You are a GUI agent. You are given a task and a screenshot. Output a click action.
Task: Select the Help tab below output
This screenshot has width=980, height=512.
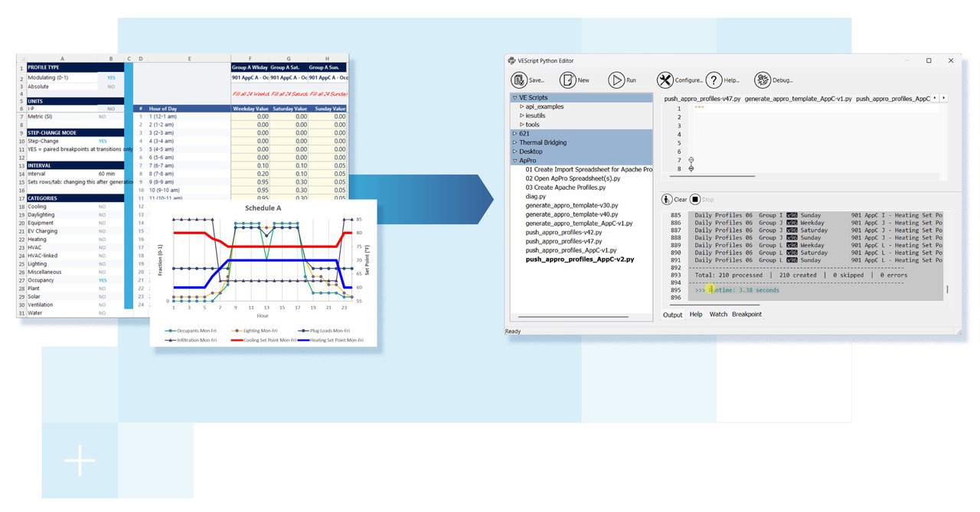(696, 315)
